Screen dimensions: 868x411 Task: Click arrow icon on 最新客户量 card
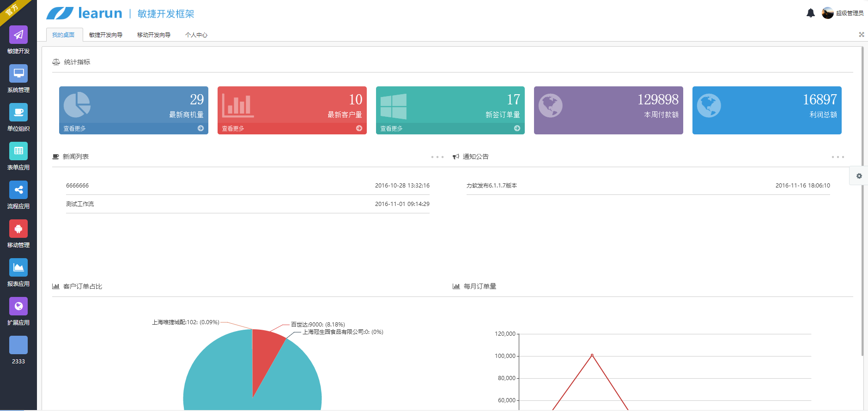pyautogui.click(x=359, y=128)
